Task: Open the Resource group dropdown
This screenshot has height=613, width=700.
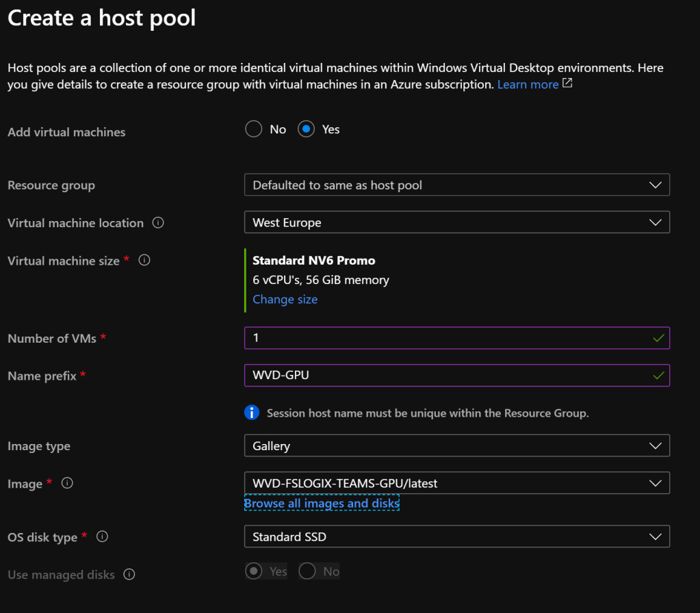Action: click(456, 185)
